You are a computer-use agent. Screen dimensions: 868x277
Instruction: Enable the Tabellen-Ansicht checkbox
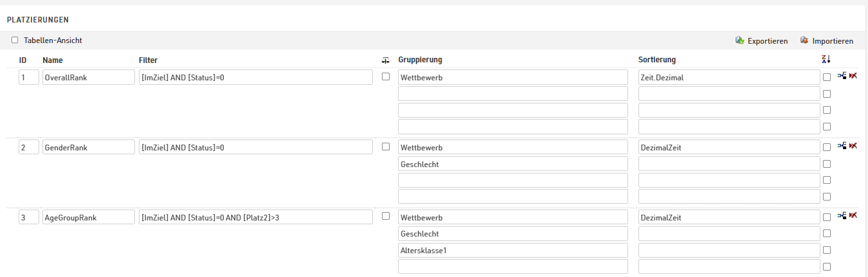pyautogui.click(x=15, y=40)
